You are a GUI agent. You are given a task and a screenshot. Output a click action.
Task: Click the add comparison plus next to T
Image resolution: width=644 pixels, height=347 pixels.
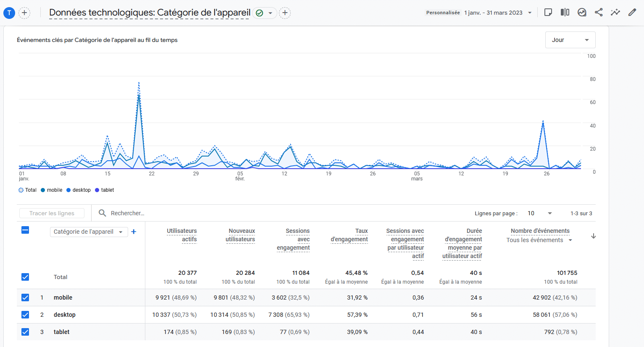24,13
